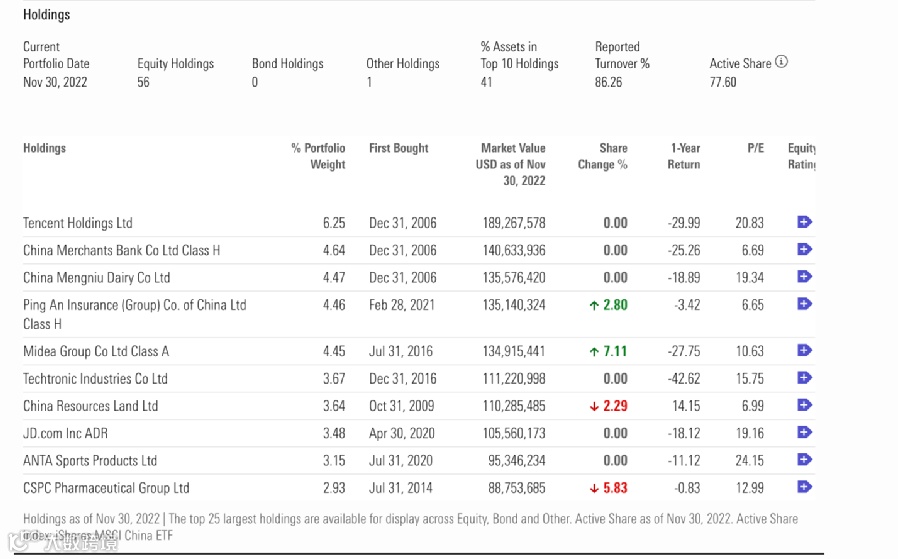898x559 pixels.
Task: Open Midea Group Co Ltd Class A
Action: point(96,351)
